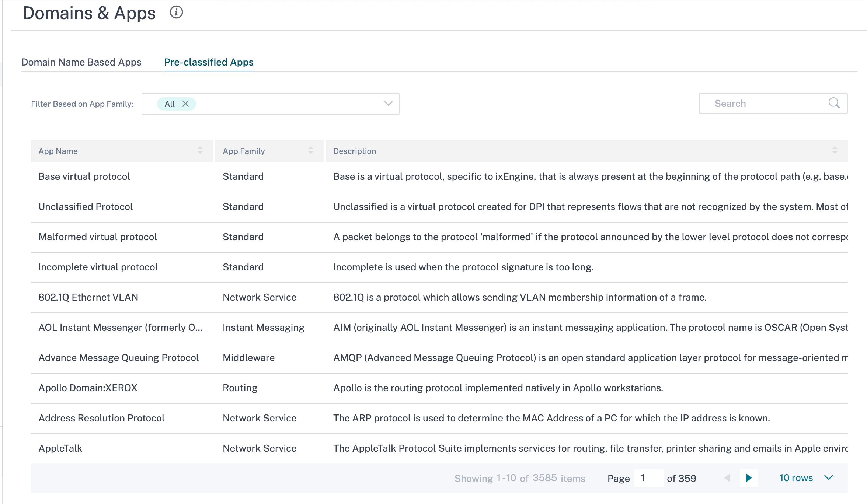Click the page number input box

pyautogui.click(x=648, y=478)
